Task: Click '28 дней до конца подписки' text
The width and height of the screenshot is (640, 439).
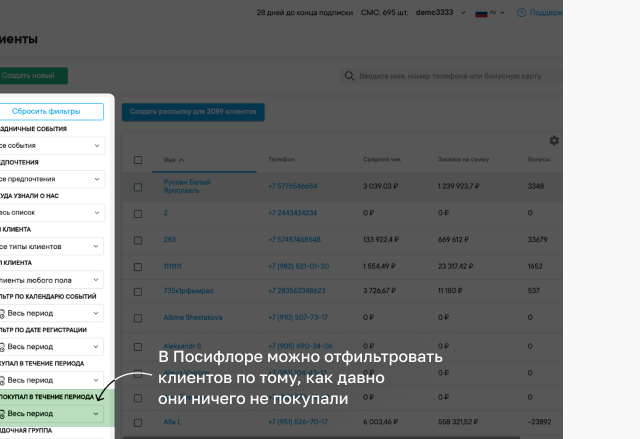Action: click(x=304, y=13)
